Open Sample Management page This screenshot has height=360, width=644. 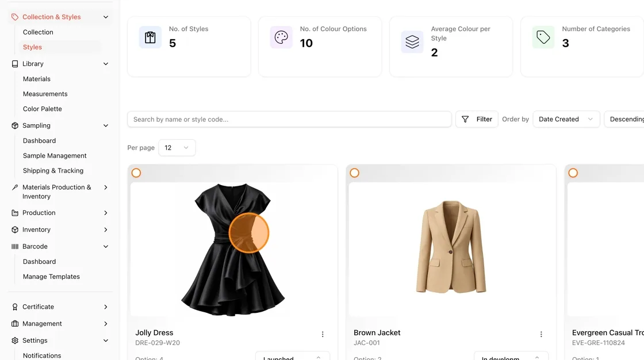[x=55, y=156]
